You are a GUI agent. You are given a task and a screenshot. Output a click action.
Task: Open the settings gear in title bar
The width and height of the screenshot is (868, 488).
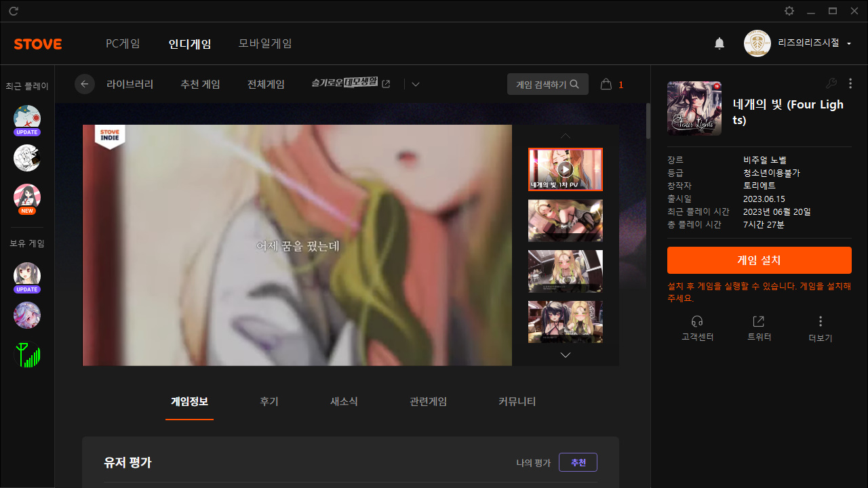[x=789, y=11]
